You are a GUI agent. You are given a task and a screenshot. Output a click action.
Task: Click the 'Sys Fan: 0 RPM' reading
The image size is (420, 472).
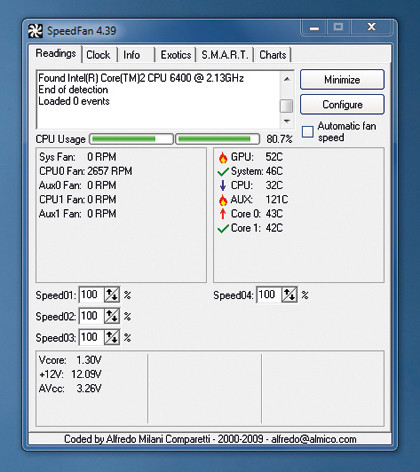pyautogui.click(x=78, y=157)
